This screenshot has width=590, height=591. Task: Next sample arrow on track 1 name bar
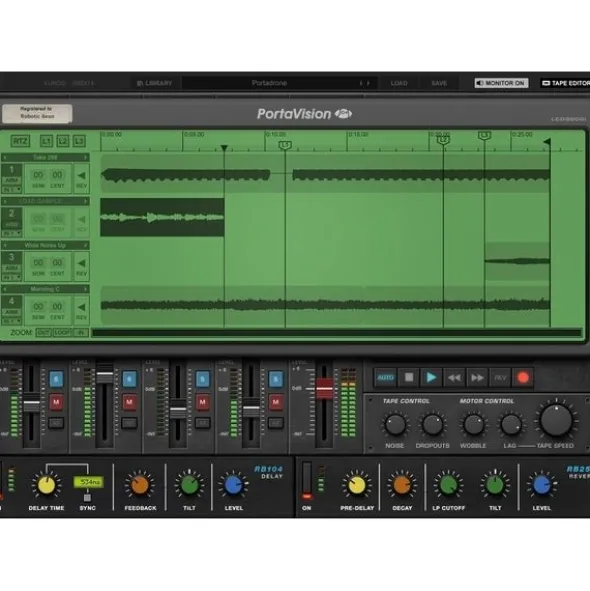pyautogui.click(x=86, y=158)
